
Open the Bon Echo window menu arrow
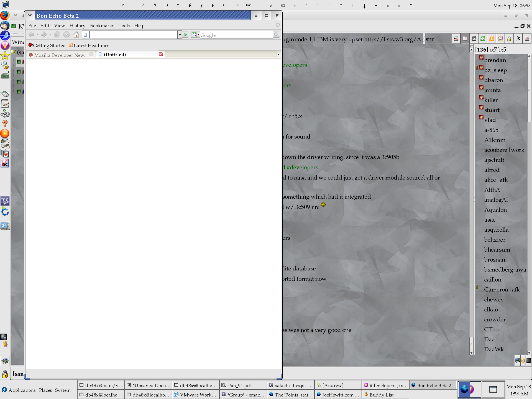[x=30, y=16]
